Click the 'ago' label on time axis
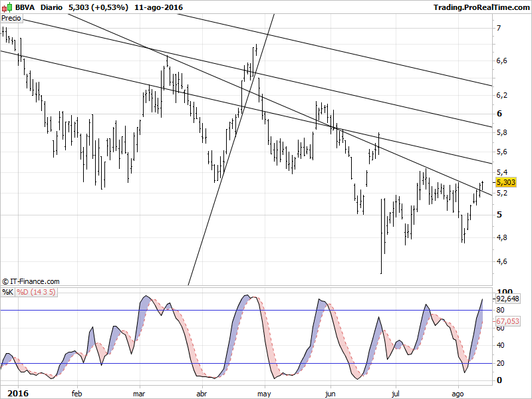Image resolution: width=532 pixels, height=399 pixels. pyautogui.click(x=458, y=393)
